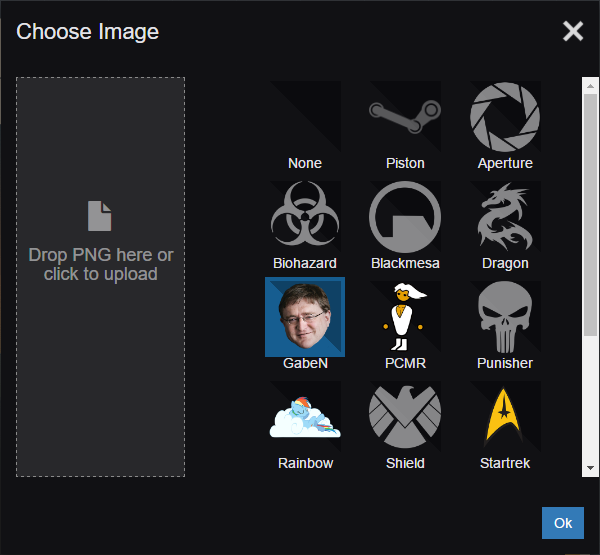Click the "PCMR" label text
The height and width of the screenshot is (555, 600).
(x=405, y=363)
